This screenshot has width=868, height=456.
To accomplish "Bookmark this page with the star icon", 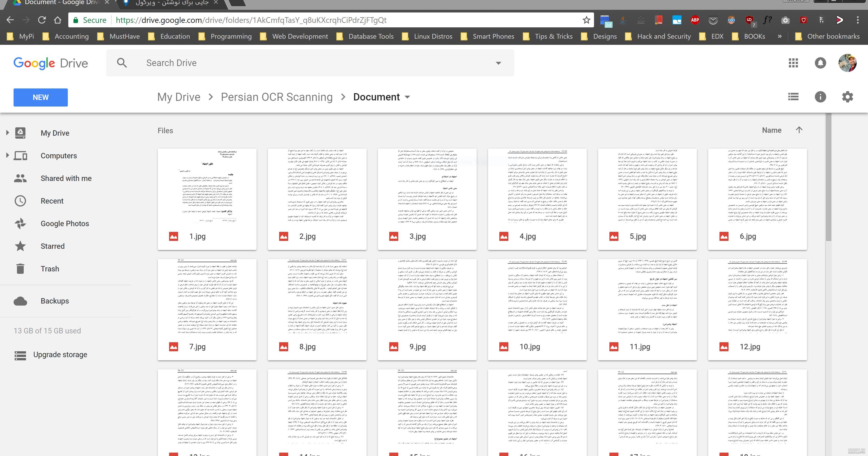I will [586, 20].
